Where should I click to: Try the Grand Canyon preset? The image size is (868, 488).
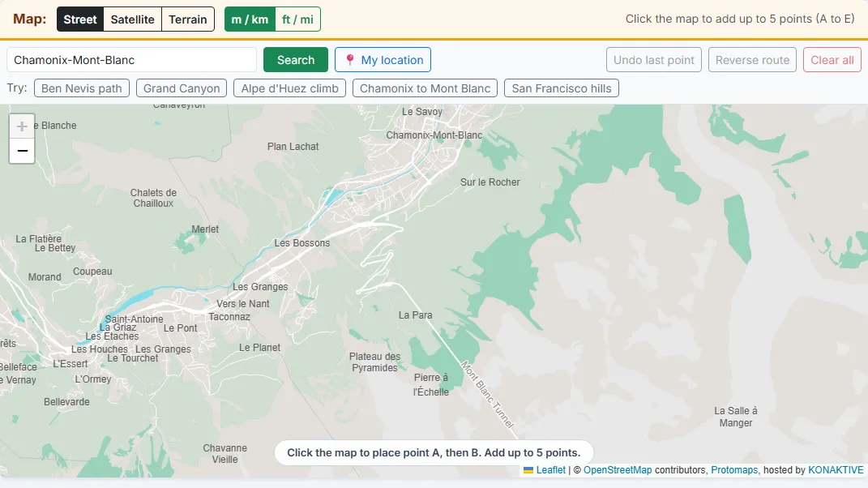pos(182,88)
